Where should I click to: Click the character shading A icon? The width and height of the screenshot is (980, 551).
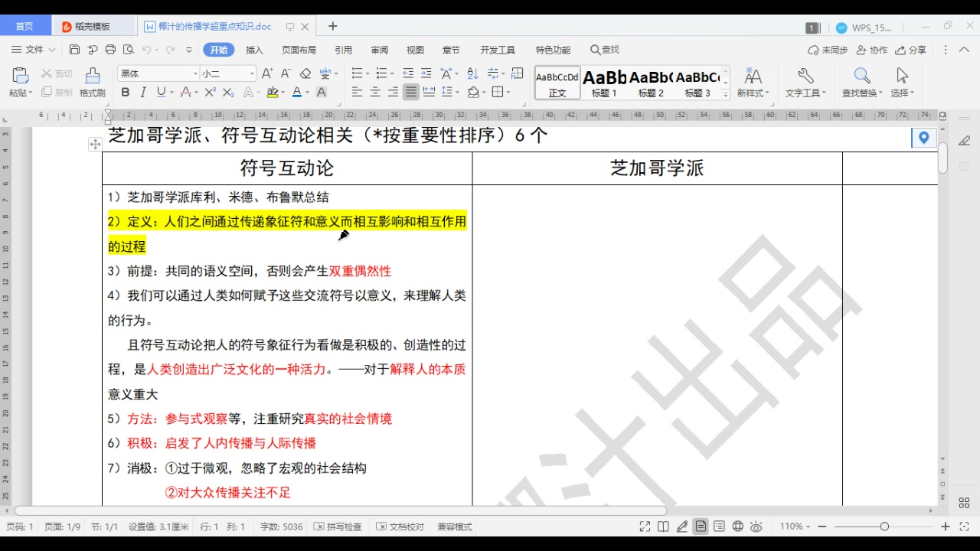pyautogui.click(x=322, y=93)
